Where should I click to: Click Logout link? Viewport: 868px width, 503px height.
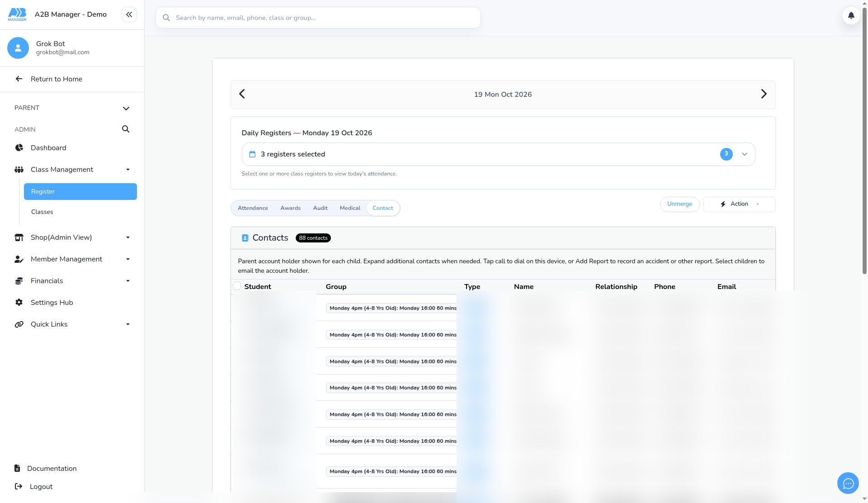coord(41,487)
